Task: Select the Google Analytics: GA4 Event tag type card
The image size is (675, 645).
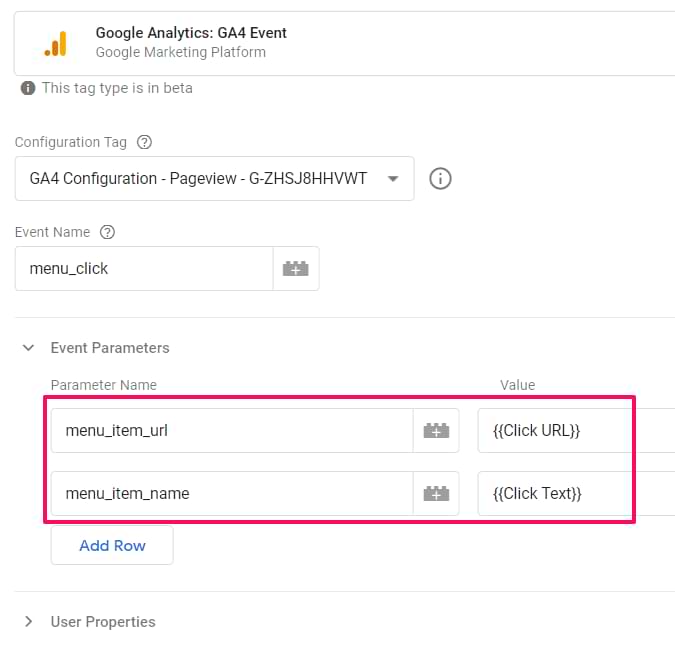Action: (x=344, y=43)
